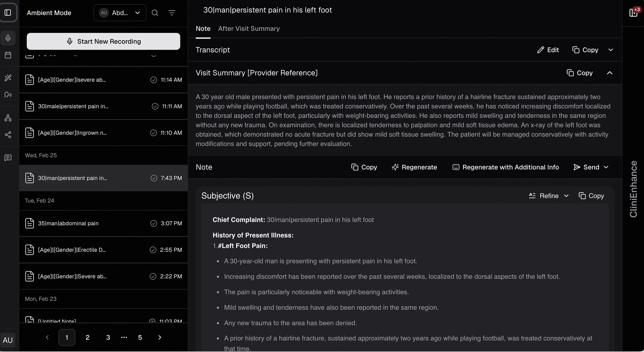Toggle the sidebar panel icon
Image resolution: width=644 pixels, height=352 pixels.
coord(8,13)
